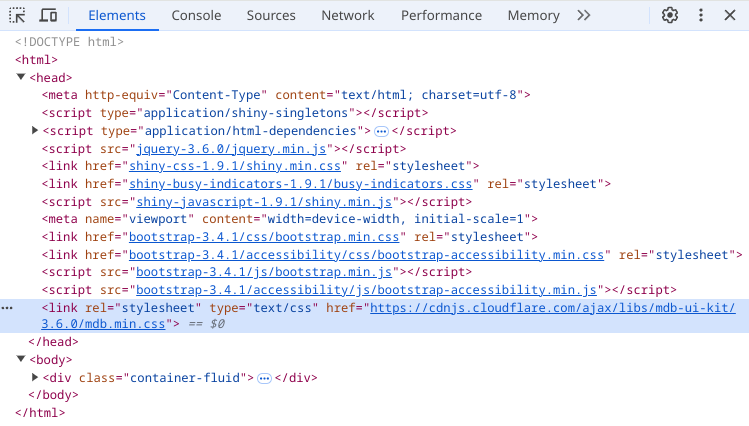Collapse the head element node
749x426 pixels.
click(21, 77)
